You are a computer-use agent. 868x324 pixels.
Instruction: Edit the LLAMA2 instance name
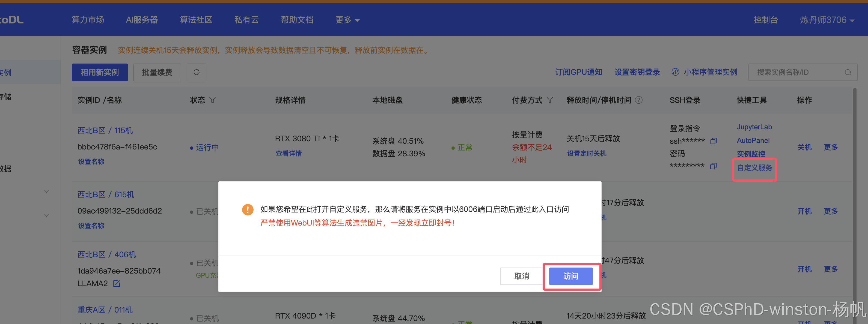coord(117,284)
